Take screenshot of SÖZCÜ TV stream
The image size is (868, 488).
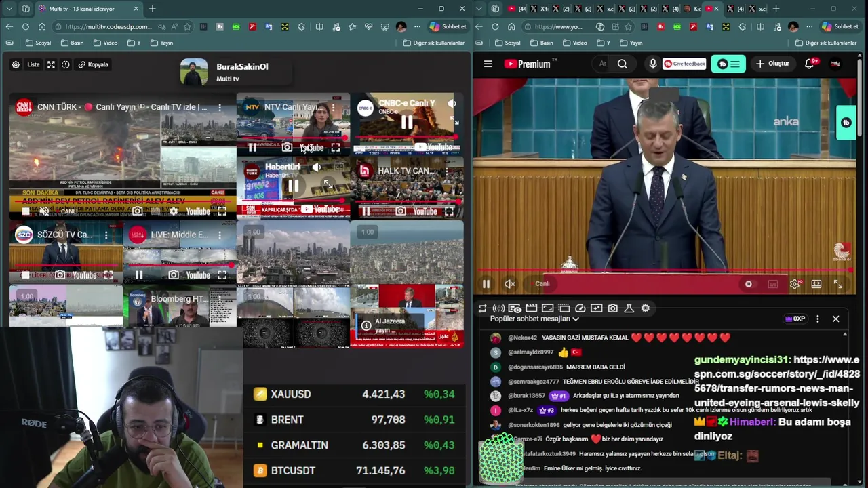pos(60,275)
